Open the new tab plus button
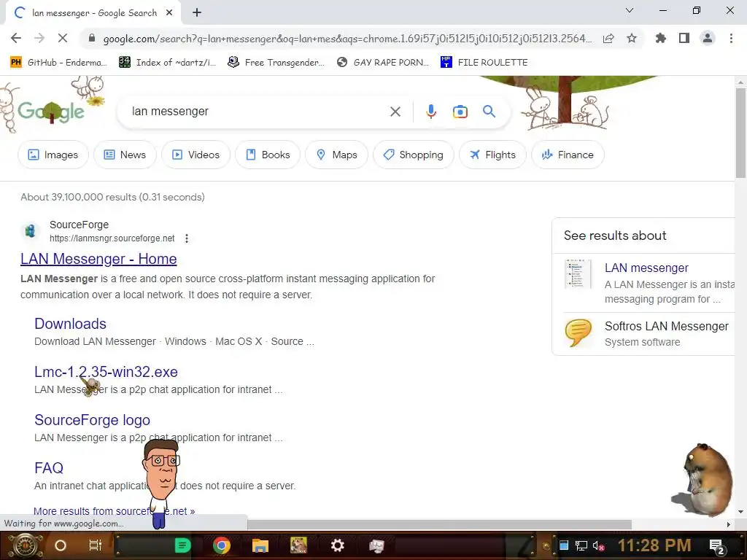 197,13
